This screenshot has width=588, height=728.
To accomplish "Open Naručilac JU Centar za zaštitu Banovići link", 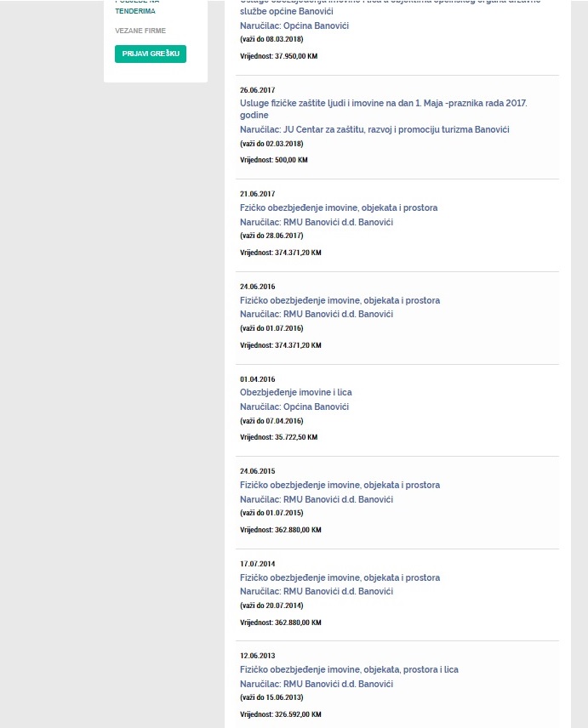I will 374,129.
